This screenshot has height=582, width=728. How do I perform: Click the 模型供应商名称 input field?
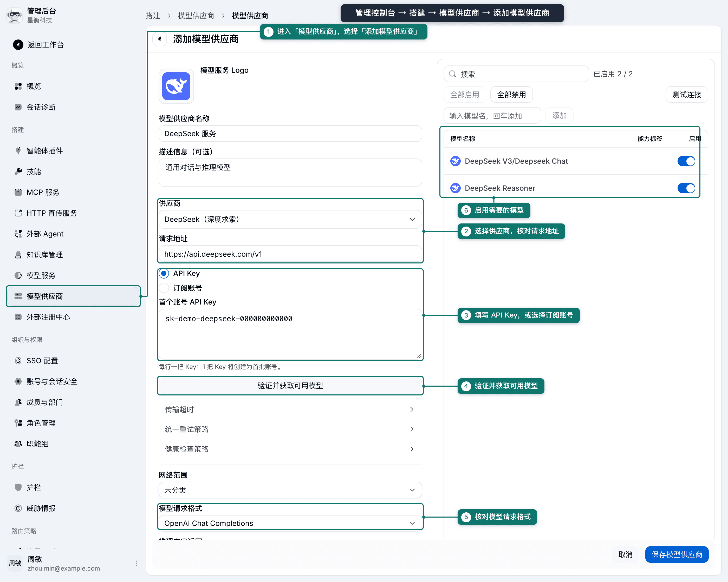click(290, 134)
